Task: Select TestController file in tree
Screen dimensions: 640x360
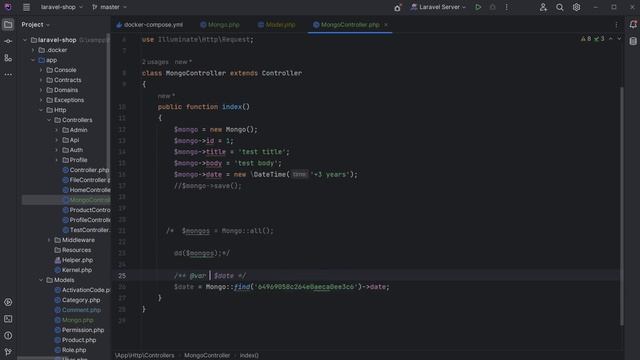Action: point(86,230)
